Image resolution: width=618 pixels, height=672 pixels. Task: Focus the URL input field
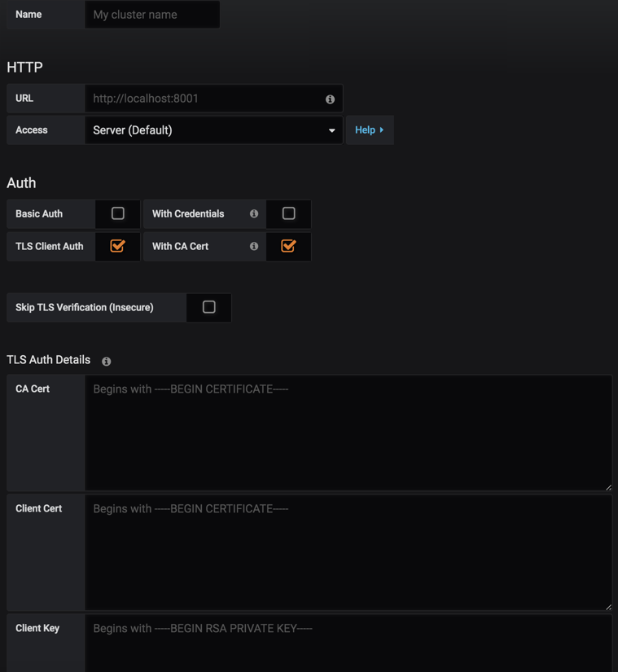204,99
